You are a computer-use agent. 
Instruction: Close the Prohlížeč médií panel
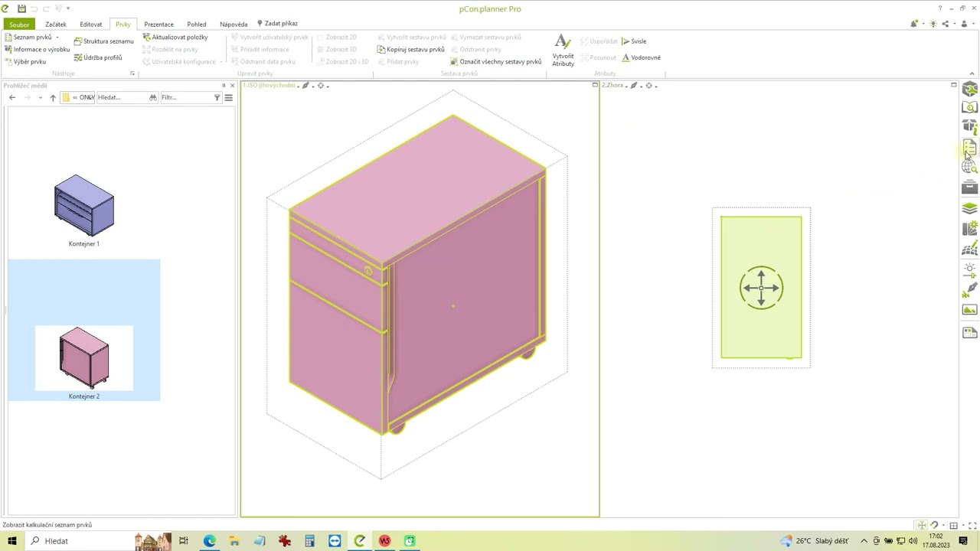point(232,85)
